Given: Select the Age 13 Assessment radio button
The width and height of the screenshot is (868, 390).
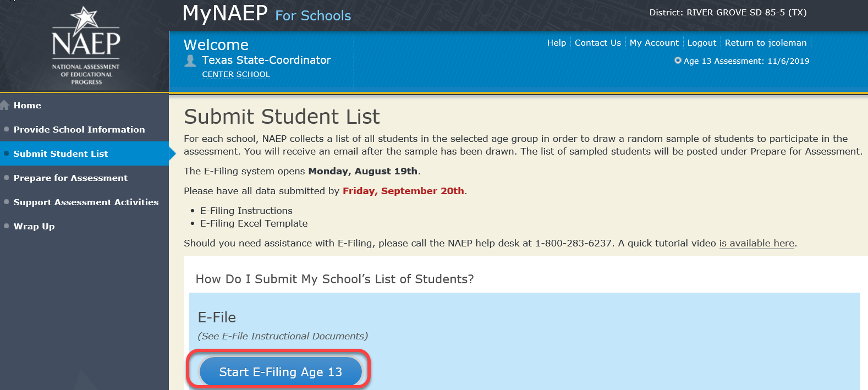Looking at the screenshot, I should tap(678, 61).
